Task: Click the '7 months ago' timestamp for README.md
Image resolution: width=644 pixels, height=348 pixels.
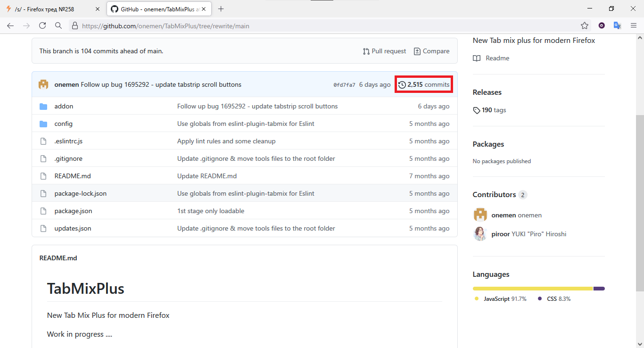Action: point(429,176)
